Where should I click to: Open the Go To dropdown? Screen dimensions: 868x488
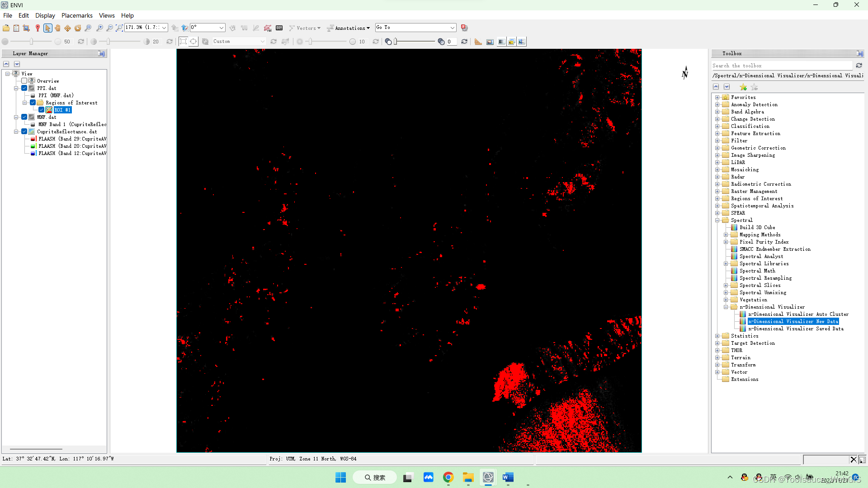[452, 28]
